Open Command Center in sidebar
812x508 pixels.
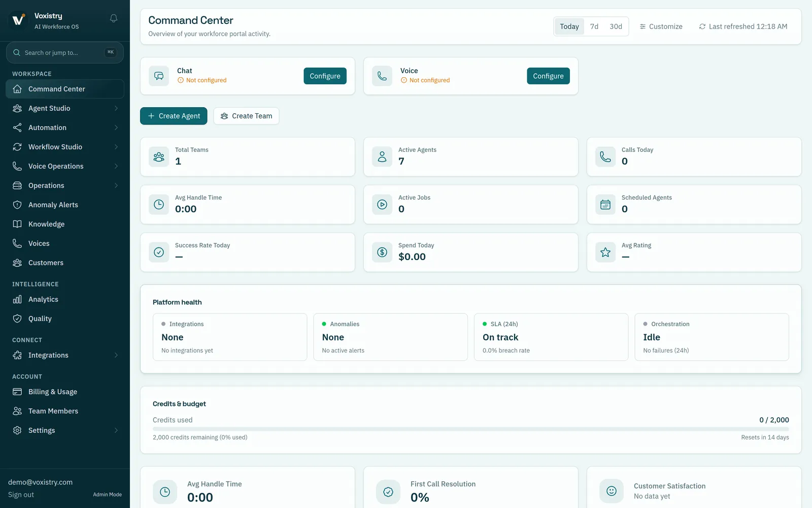(x=65, y=89)
